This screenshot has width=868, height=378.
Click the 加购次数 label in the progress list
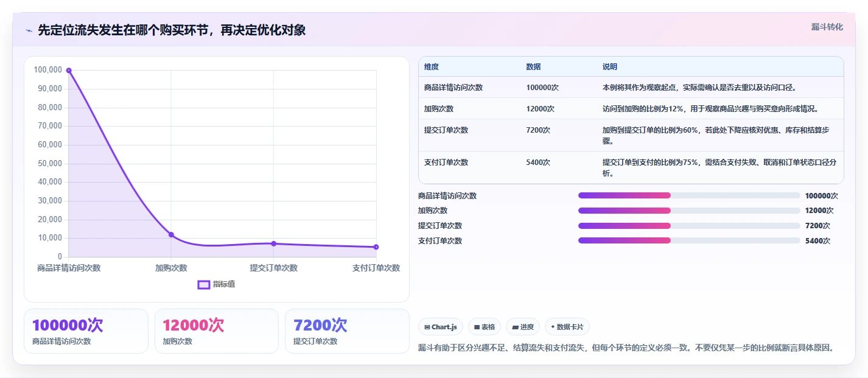tap(433, 211)
